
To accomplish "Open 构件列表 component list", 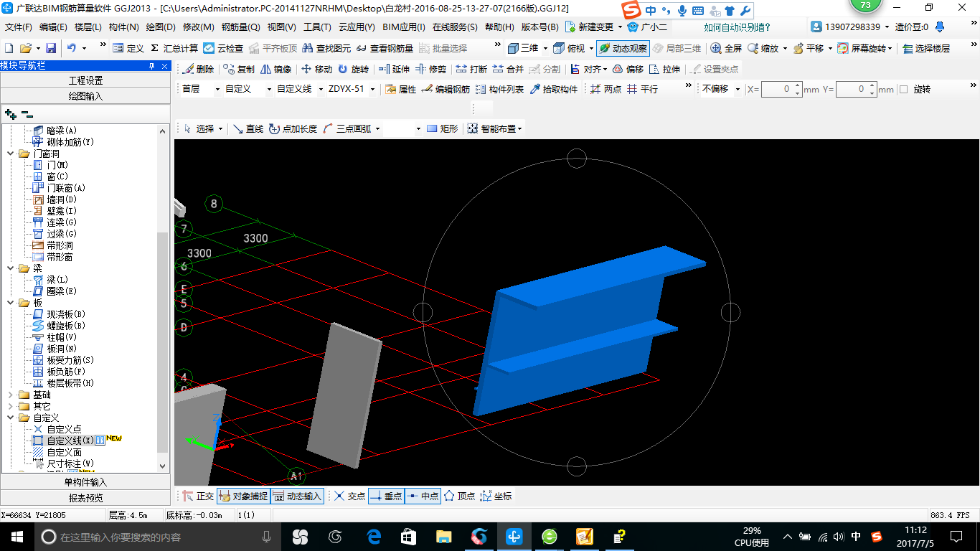I will 499,89.
